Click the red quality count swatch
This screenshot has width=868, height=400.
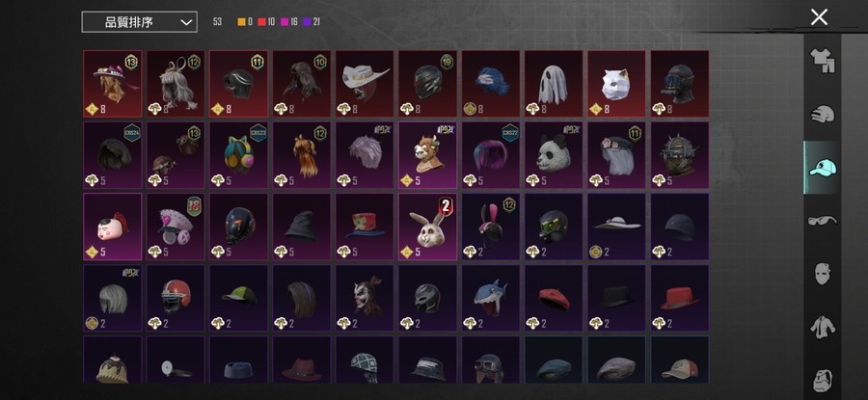tap(261, 22)
